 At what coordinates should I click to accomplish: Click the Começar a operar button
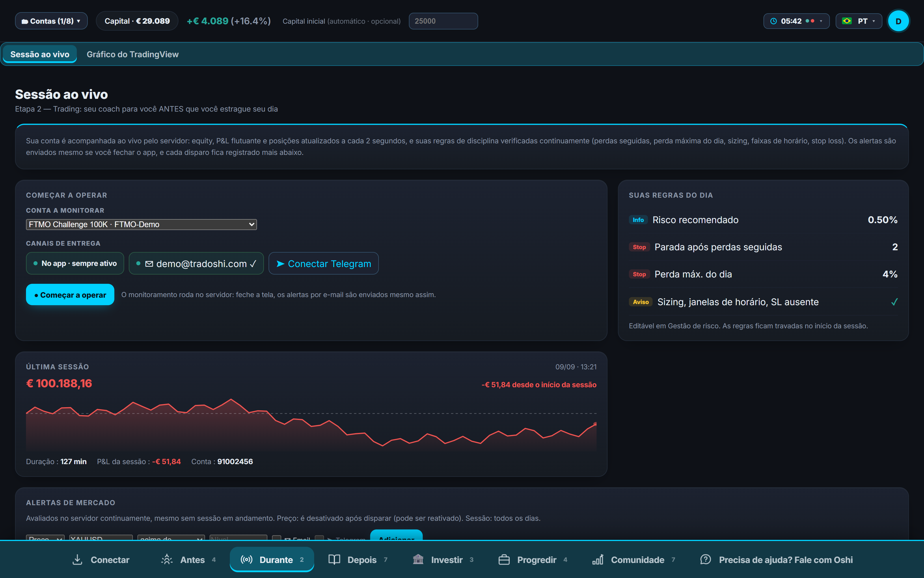(70, 295)
